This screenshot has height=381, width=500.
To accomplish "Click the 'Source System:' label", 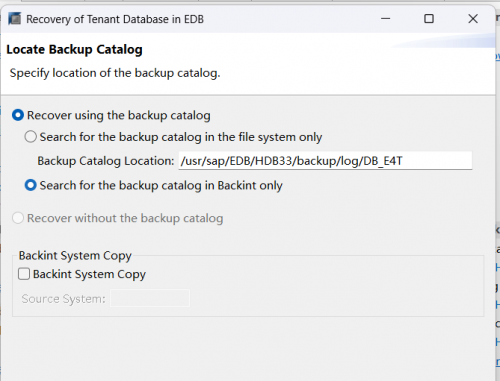I will pos(63,299).
